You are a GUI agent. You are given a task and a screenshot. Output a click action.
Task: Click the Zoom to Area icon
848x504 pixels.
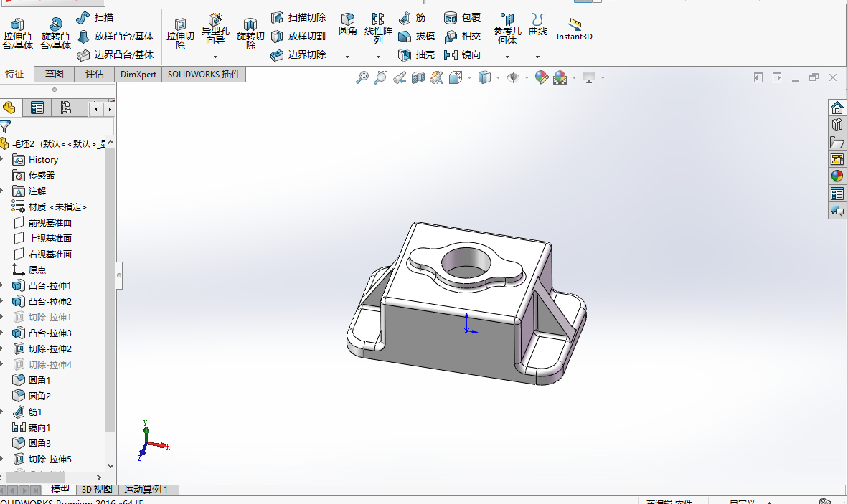(381, 78)
